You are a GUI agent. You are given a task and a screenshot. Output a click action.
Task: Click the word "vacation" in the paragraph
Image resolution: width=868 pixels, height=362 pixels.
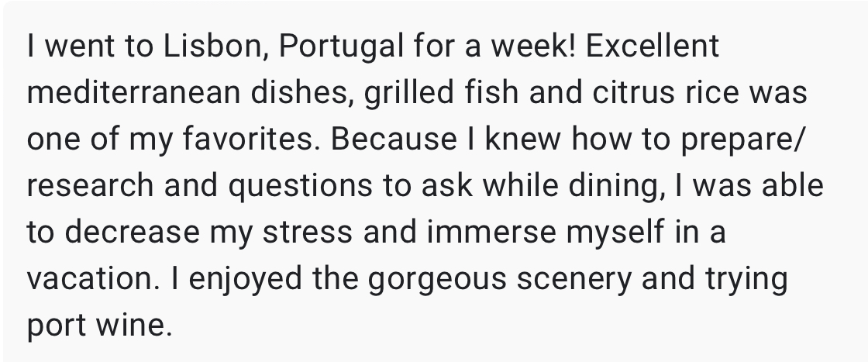(x=93, y=278)
